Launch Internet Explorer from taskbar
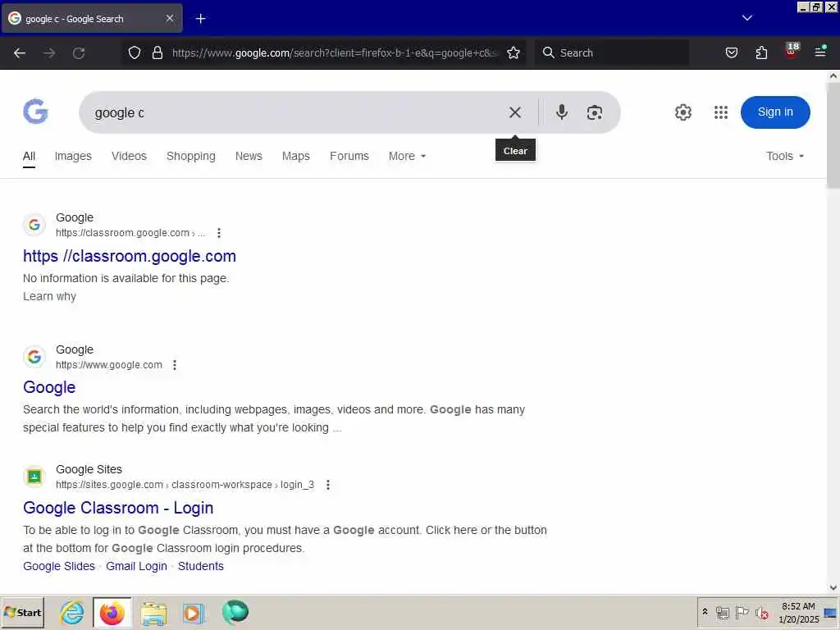The width and height of the screenshot is (840, 630). point(72,612)
